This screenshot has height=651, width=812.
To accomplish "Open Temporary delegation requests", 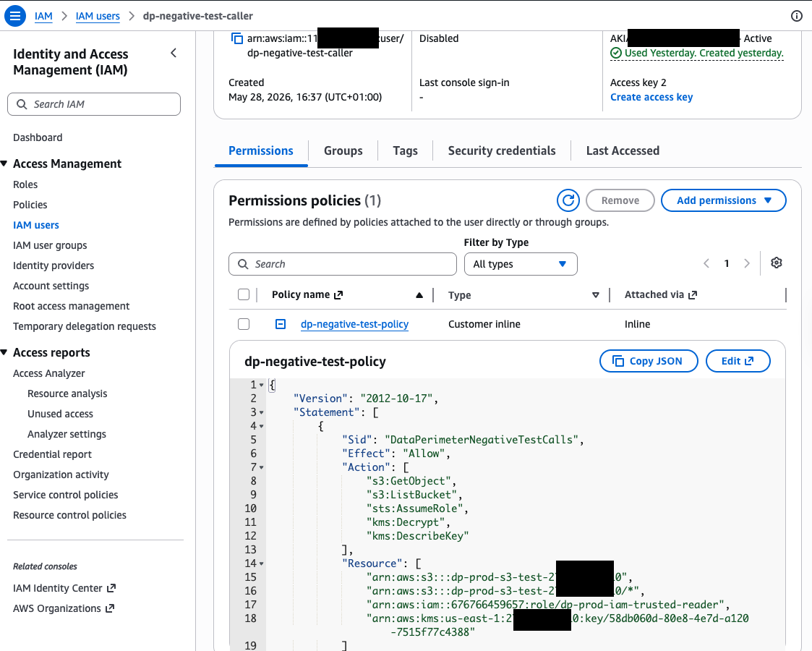I will point(85,326).
